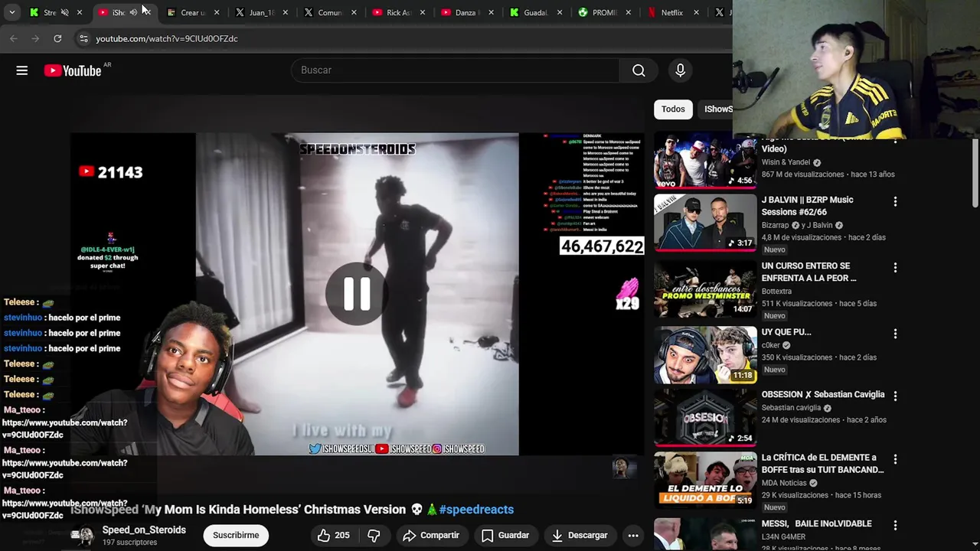The image size is (980, 551).
Task: Open the Wisin & Yandel video thumbnail
Action: click(705, 161)
